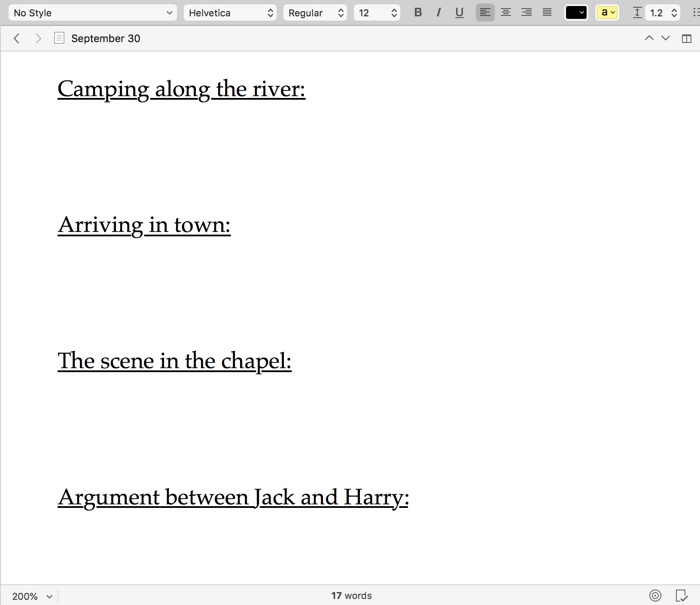Screen dimensions: 700x605
Task: Navigate back with the left arrow
Action: [16, 38]
